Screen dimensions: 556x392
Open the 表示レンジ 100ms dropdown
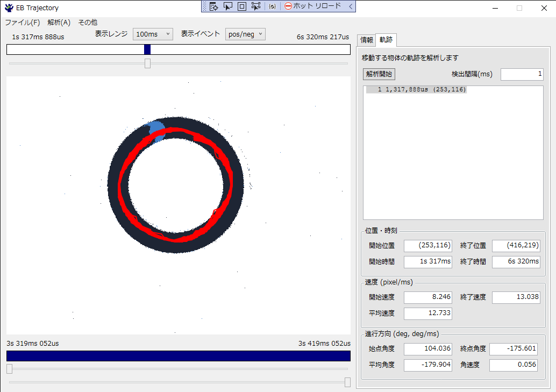[153, 34]
